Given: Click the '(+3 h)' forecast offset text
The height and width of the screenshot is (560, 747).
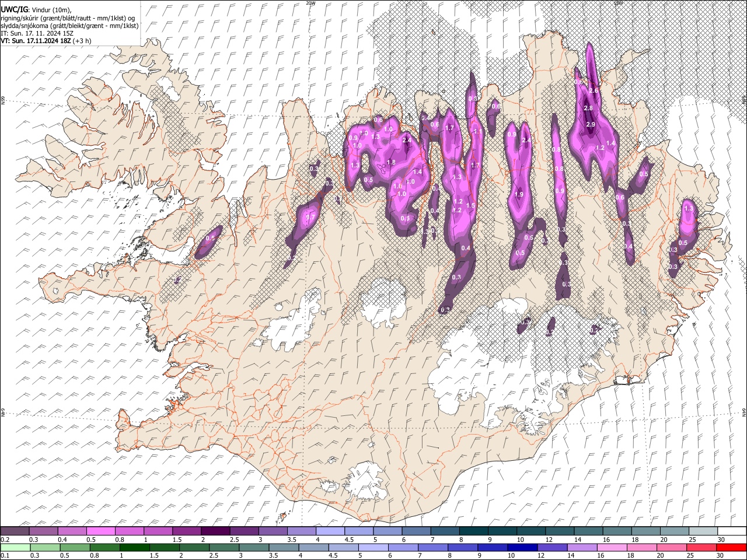Looking at the screenshot, I should click(x=82, y=41).
